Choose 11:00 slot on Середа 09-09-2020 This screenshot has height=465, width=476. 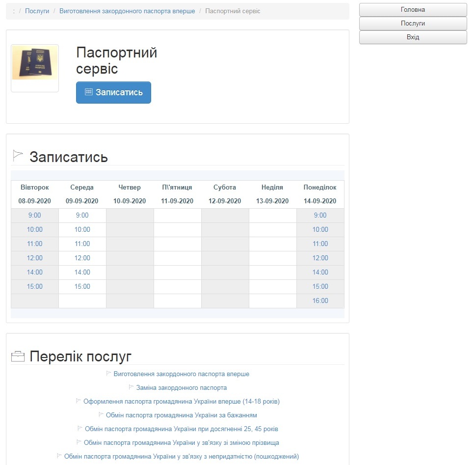click(x=82, y=244)
